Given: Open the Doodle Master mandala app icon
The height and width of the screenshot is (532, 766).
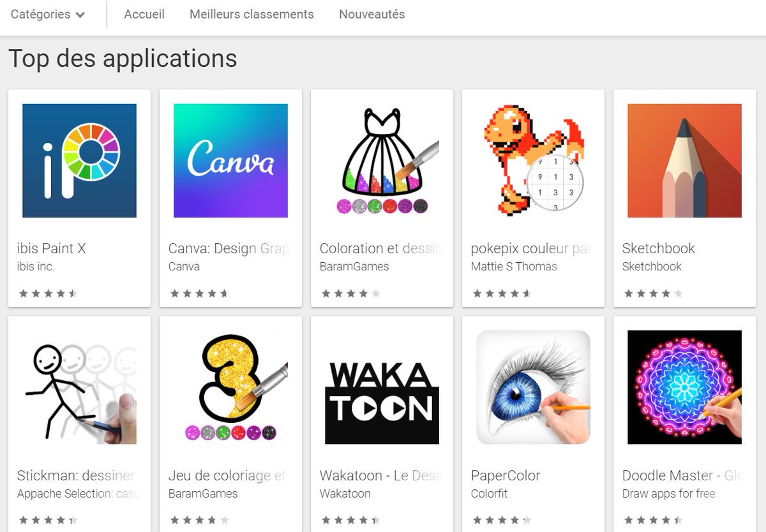Looking at the screenshot, I should click(684, 387).
